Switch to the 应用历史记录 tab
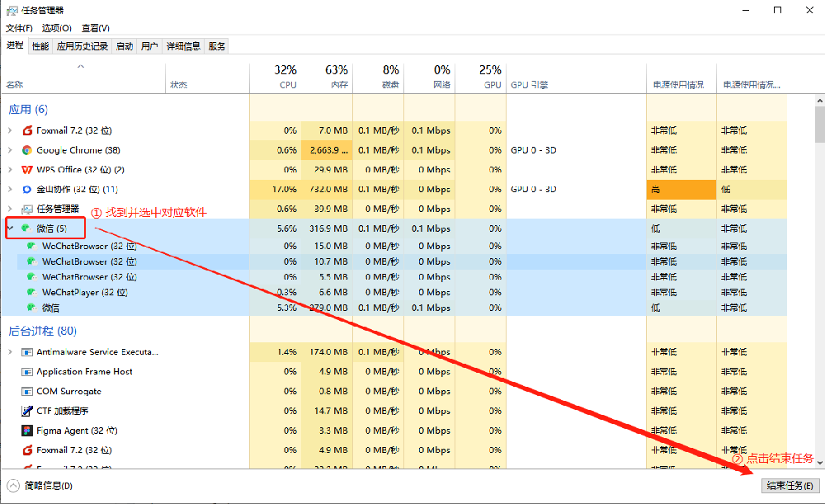825x504 pixels. click(x=82, y=46)
